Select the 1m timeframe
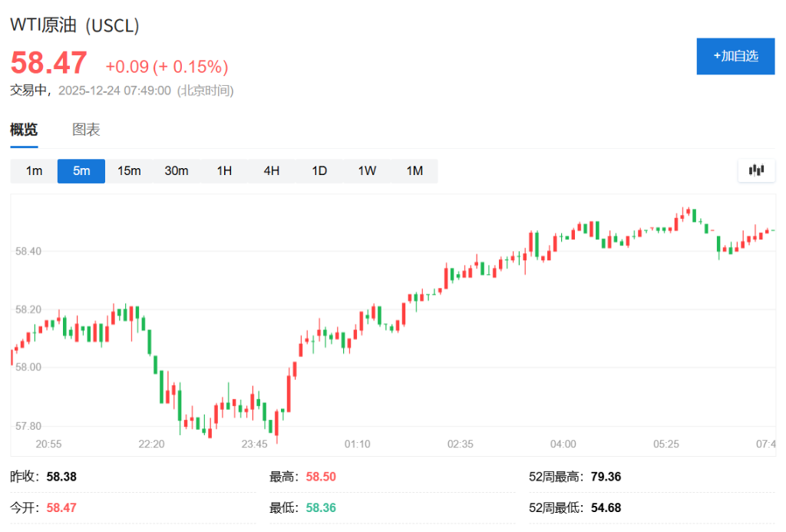Viewport: 786px width, 532px height. click(x=34, y=170)
